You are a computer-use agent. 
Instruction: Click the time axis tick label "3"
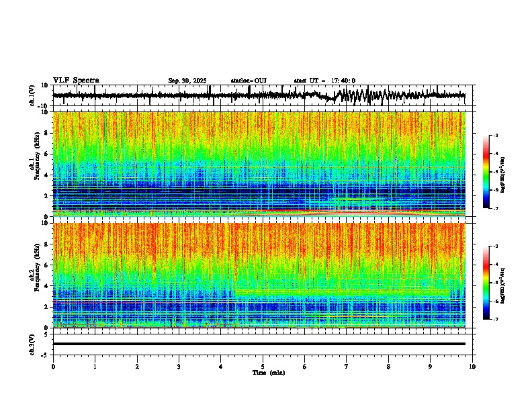point(179,367)
